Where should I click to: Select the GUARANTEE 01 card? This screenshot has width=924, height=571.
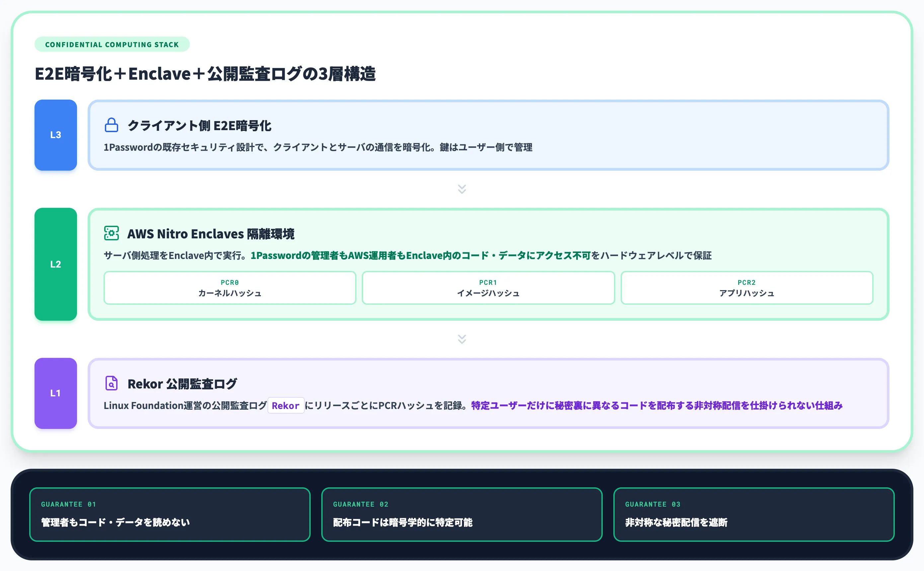coord(170,514)
